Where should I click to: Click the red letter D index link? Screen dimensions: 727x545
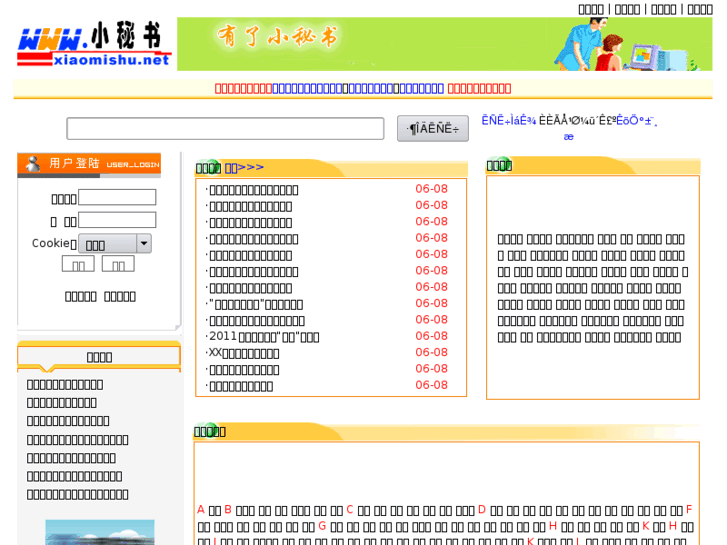(x=482, y=509)
